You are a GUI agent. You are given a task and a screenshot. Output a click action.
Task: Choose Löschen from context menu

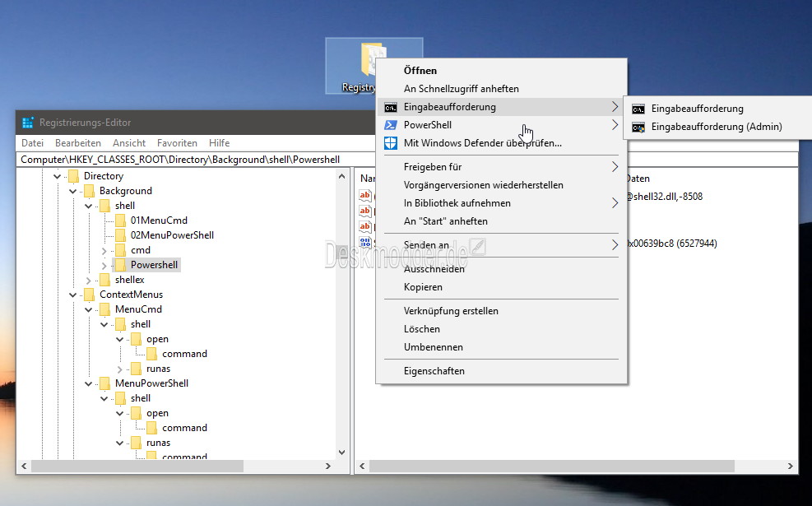pyautogui.click(x=501, y=329)
